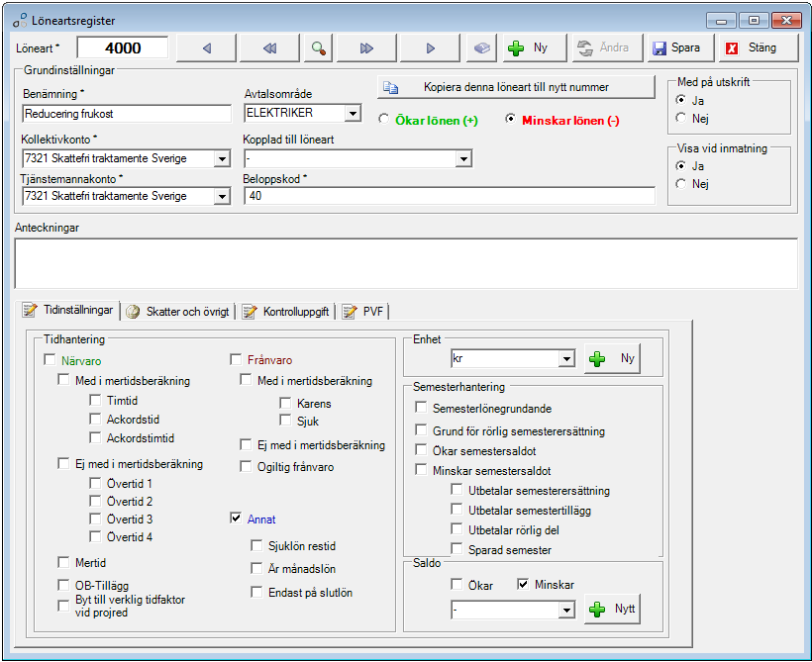812x662 pixels.
Task: Enable Endast på slutlön checkbox
Action: click(x=256, y=592)
